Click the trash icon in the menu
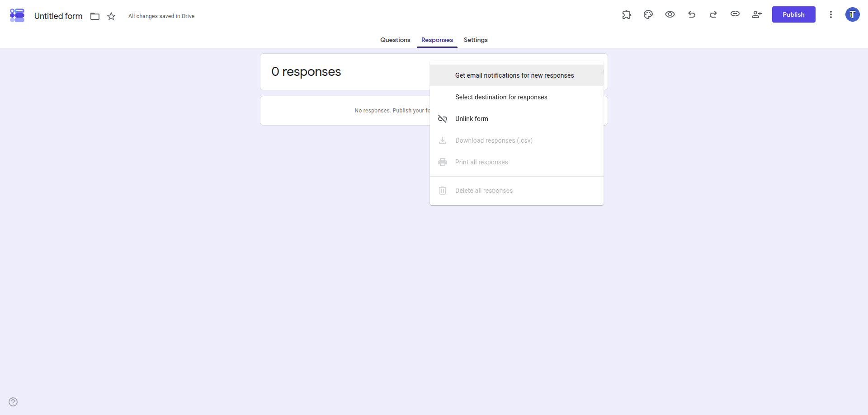This screenshot has width=868, height=415. click(443, 191)
